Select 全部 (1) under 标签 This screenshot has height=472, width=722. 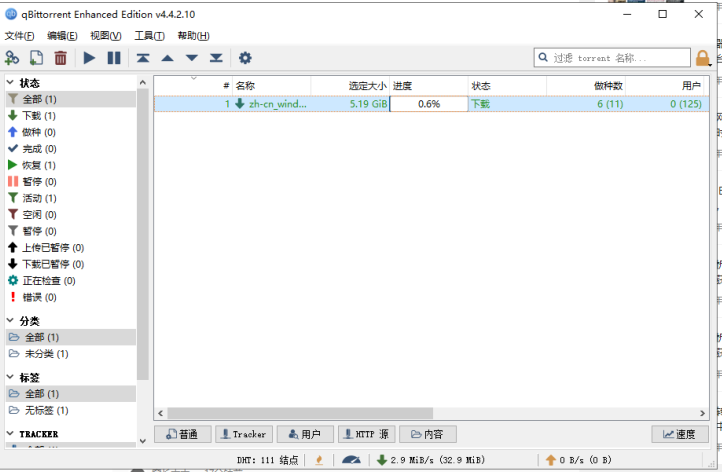(71, 394)
